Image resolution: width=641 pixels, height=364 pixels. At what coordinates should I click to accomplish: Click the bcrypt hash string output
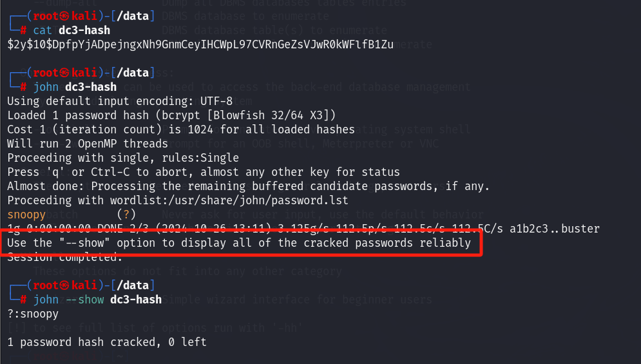pos(200,44)
